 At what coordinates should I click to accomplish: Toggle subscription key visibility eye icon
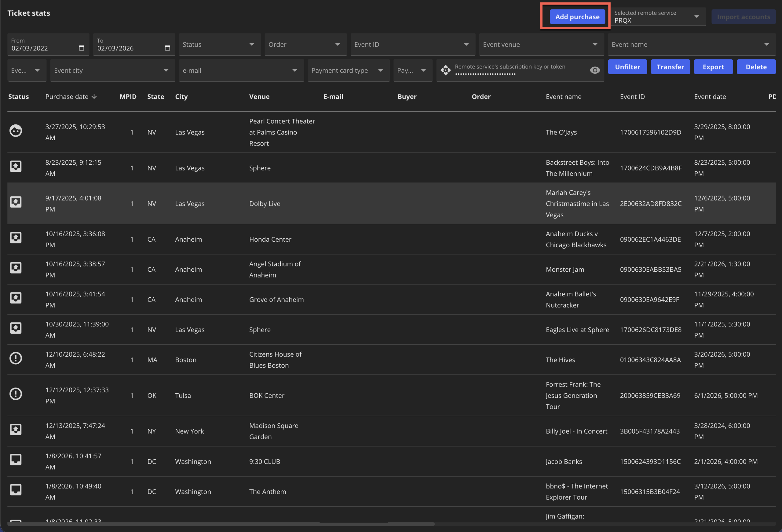click(x=594, y=70)
